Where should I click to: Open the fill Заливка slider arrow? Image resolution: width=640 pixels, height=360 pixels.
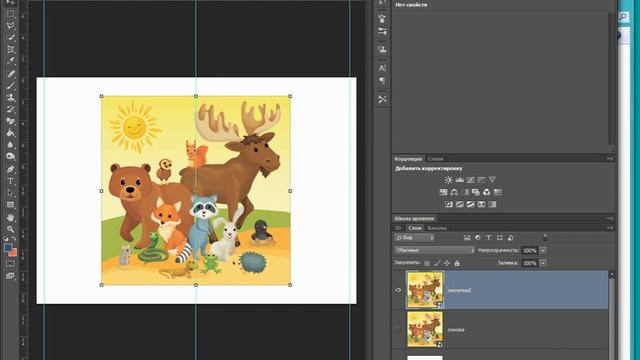coord(543,263)
